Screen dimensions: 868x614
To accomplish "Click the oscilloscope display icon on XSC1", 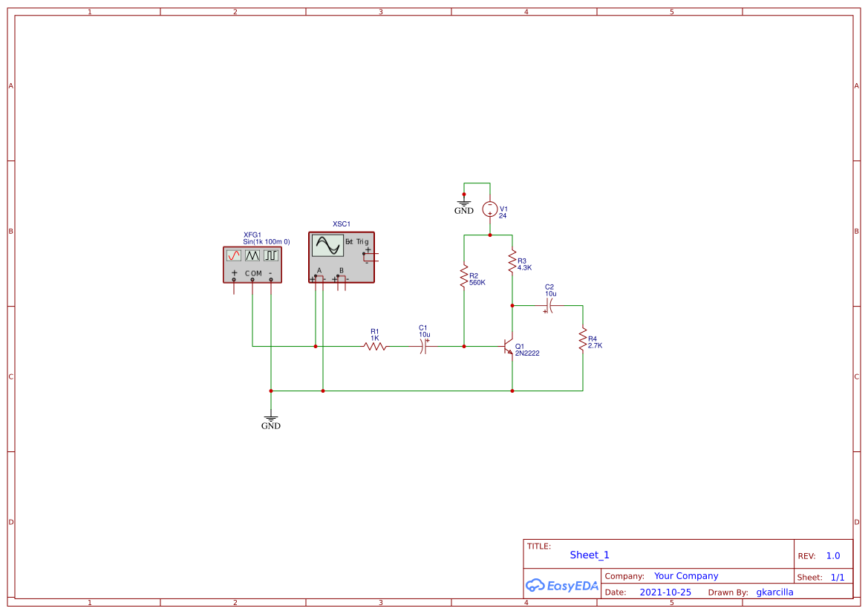I will [327, 245].
